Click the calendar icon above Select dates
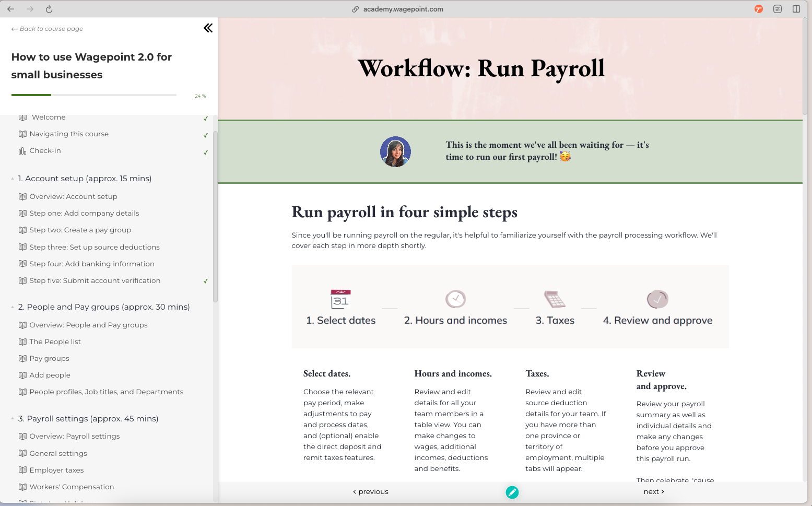Image resolution: width=812 pixels, height=506 pixels. [x=340, y=299]
